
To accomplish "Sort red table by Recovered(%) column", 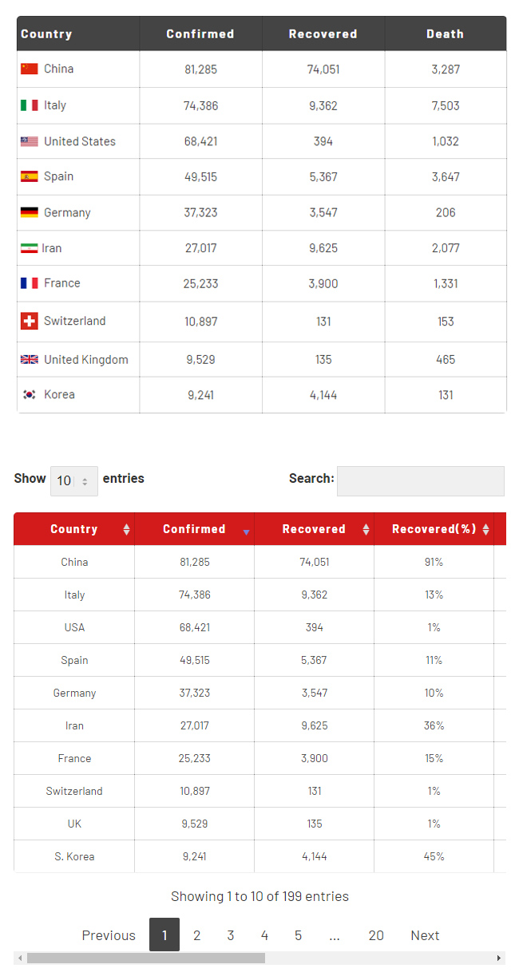I will (x=434, y=529).
